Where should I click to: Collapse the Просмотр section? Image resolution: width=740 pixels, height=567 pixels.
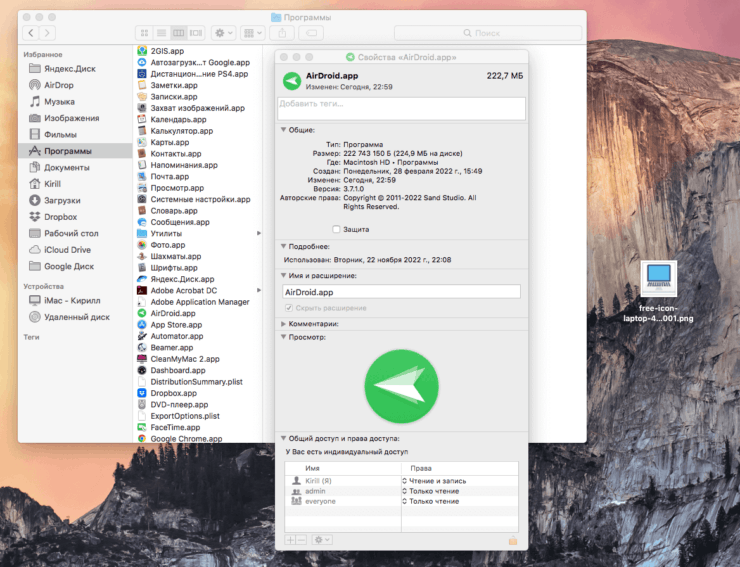pos(283,337)
